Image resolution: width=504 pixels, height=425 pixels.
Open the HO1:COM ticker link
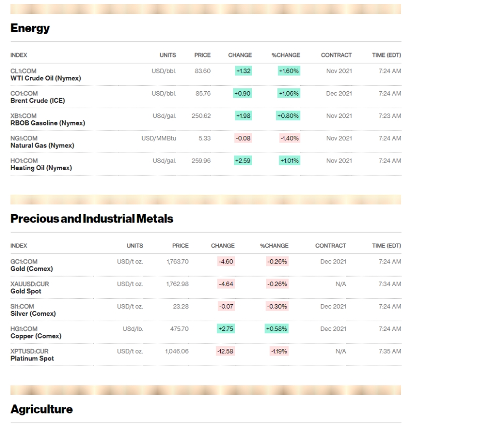24,161
